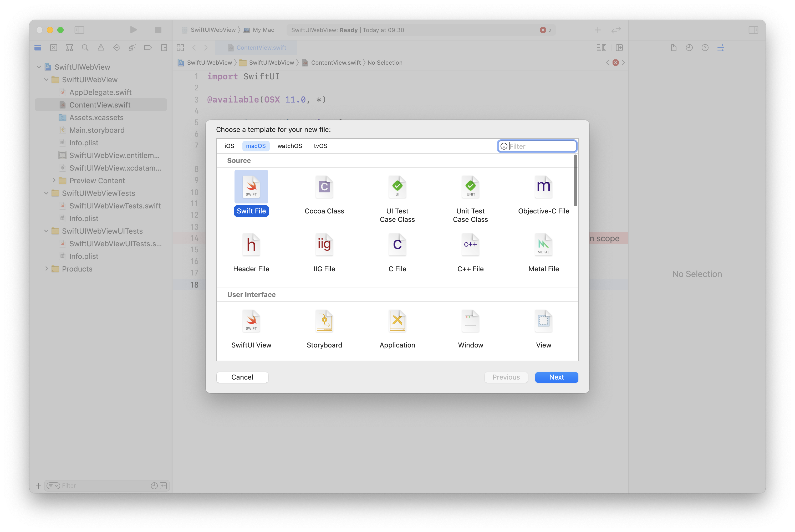Switch to the iOS platform tab
This screenshot has height=532, width=795.
click(229, 146)
